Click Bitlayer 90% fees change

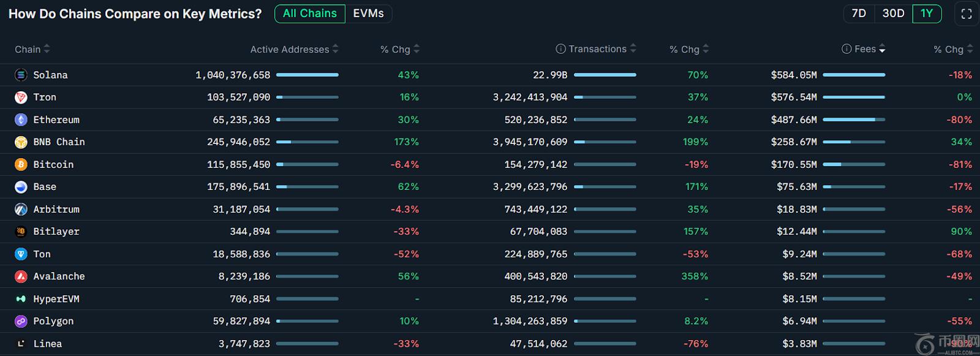(x=961, y=232)
